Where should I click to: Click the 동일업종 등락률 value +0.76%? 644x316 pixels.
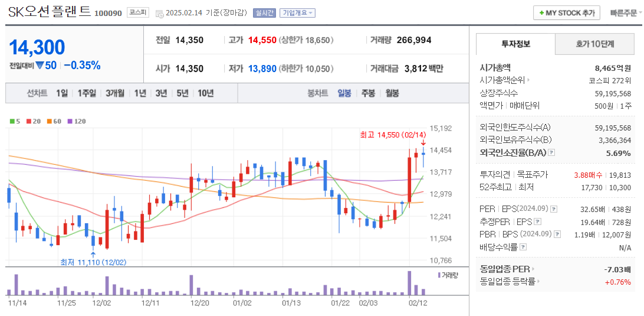(x=617, y=282)
